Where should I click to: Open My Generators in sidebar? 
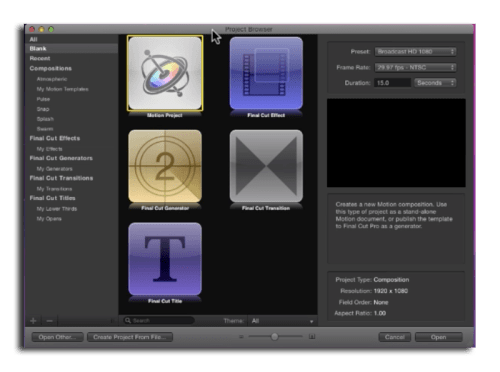pos(54,169)
